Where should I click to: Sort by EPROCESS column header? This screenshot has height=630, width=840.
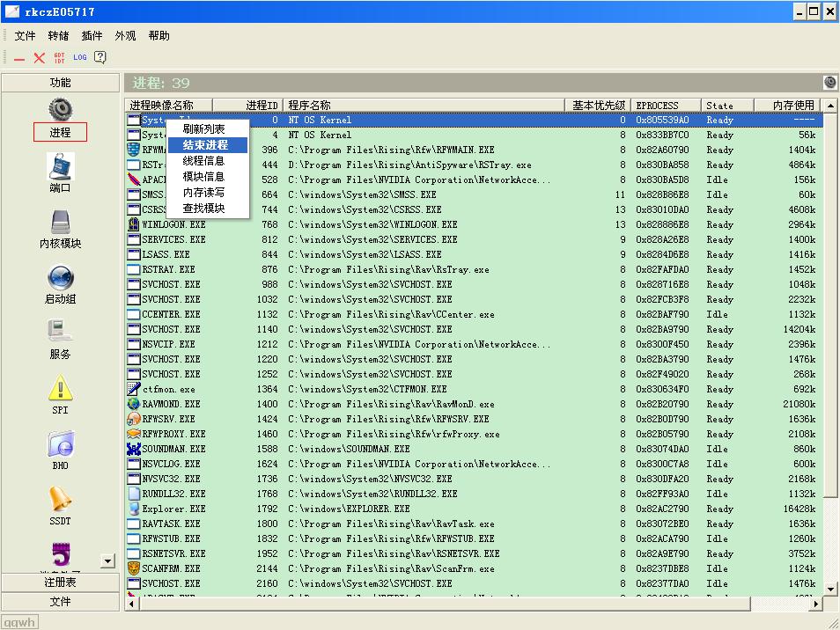666,106
